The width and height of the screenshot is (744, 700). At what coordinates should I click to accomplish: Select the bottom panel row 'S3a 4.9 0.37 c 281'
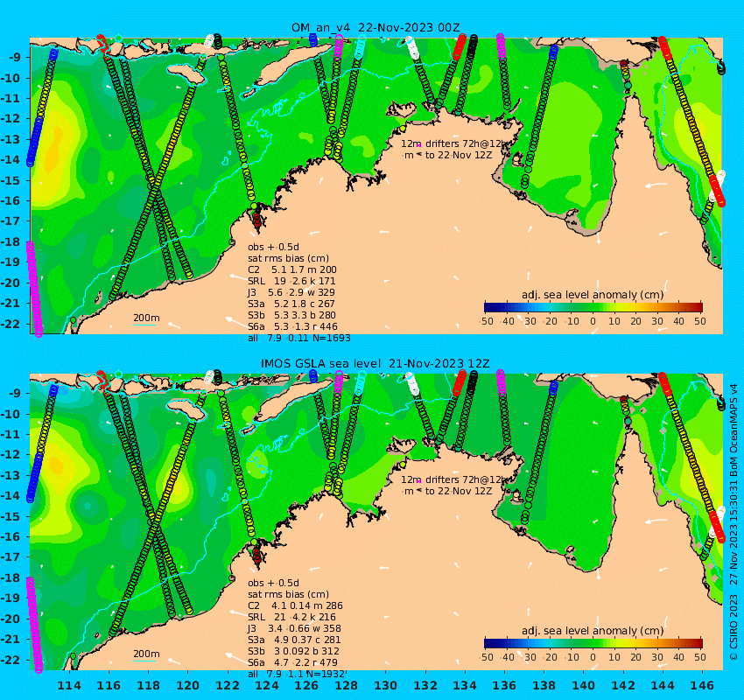pos(294,640)
